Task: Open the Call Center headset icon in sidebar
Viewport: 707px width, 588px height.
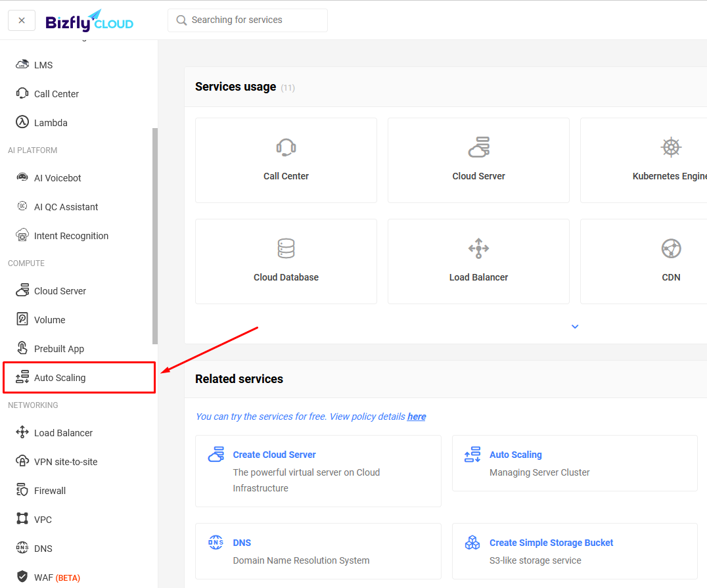Action: click(22, 93)
